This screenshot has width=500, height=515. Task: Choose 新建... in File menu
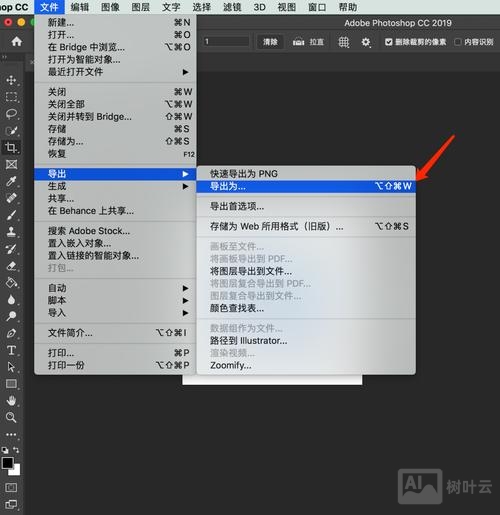[115, 22]
